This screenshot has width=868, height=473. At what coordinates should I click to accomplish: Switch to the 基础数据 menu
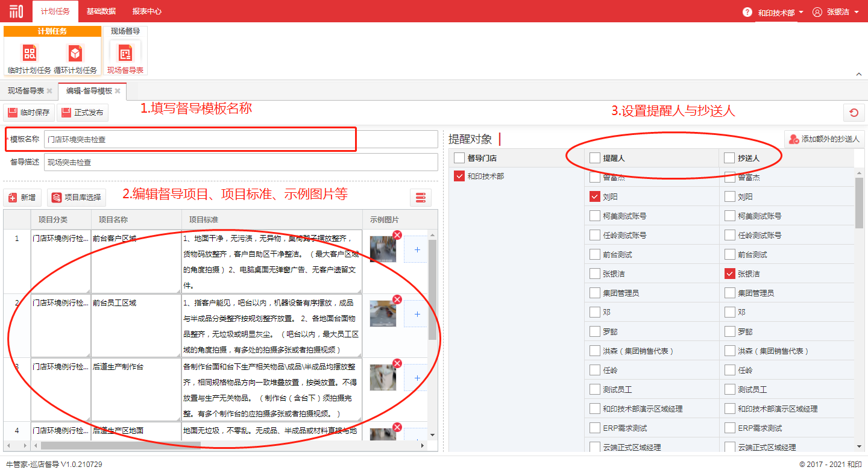tap(101, 11)
